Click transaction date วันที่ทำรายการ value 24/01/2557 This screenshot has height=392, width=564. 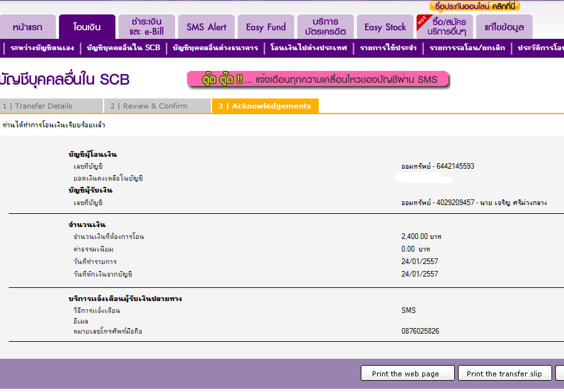pyautogui.click(x=420, y=262)
